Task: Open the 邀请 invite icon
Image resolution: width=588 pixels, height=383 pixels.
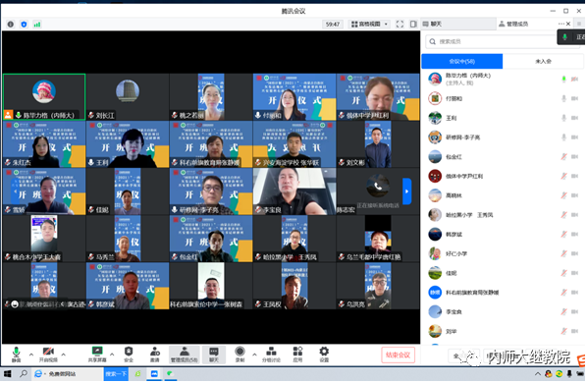Action: 155,355
